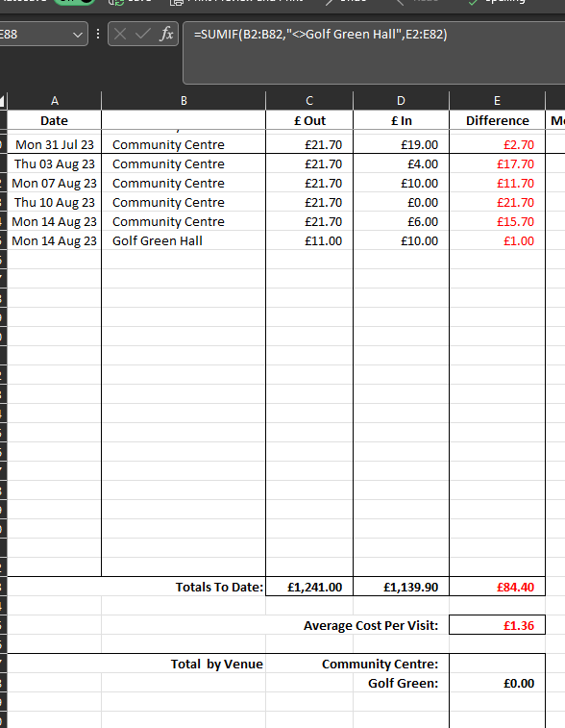Select the Thu 03 Aug 23 date cell

click(x=54, y=163)
